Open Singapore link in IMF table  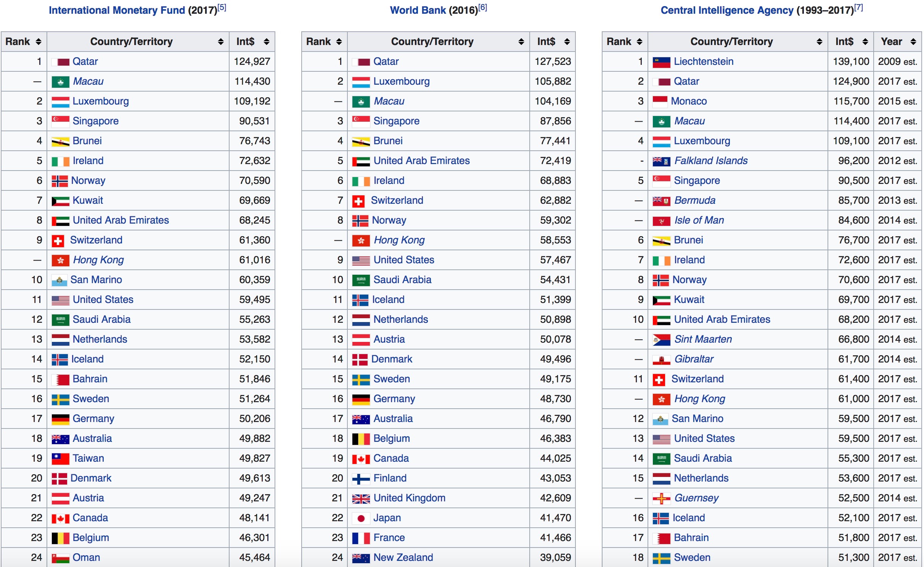[x=95, y=121]
